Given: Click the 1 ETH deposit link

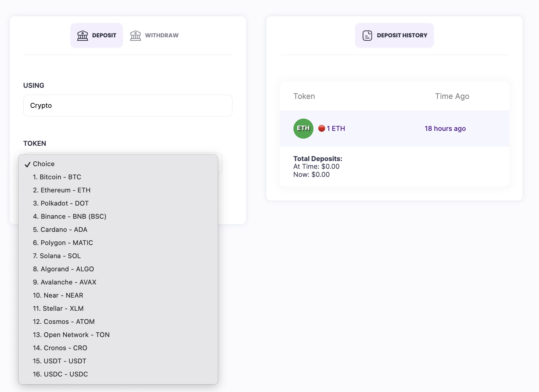Looking at the screenshot, I should (x=336, y=128).
